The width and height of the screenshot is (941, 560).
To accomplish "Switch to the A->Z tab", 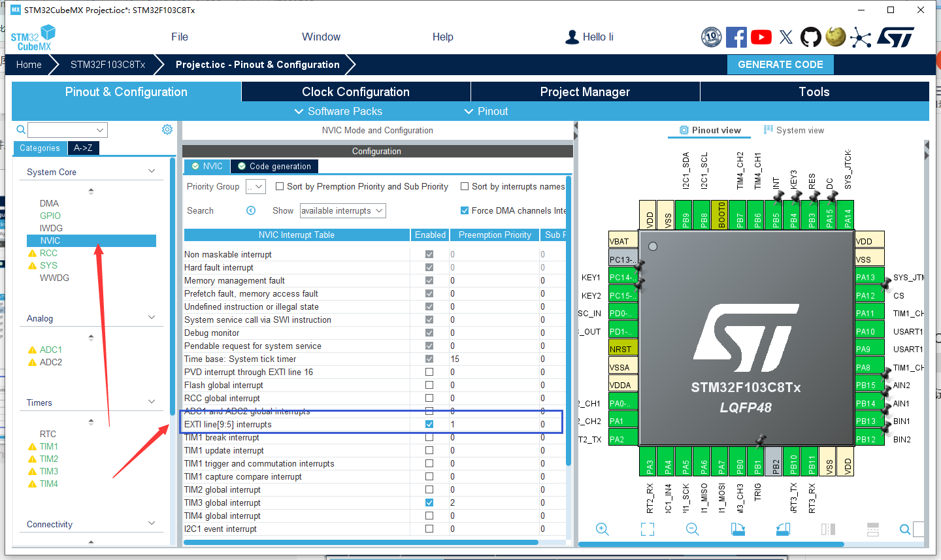I will 83,148.
